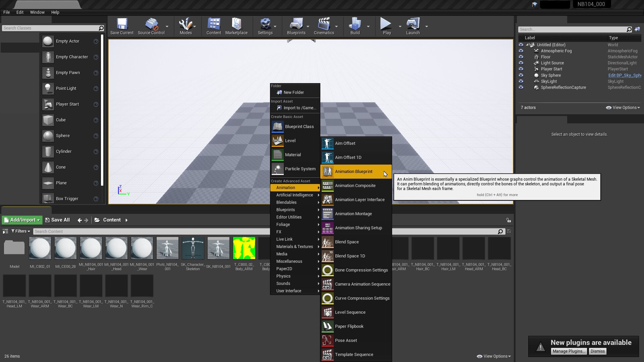Open the Filters dropdown in content browser

[x=21, y=231]
